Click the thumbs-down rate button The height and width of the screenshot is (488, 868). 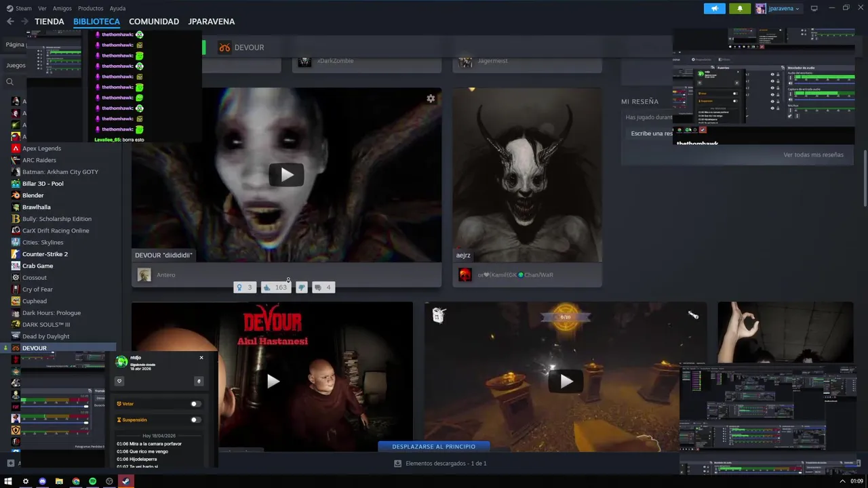302,287
